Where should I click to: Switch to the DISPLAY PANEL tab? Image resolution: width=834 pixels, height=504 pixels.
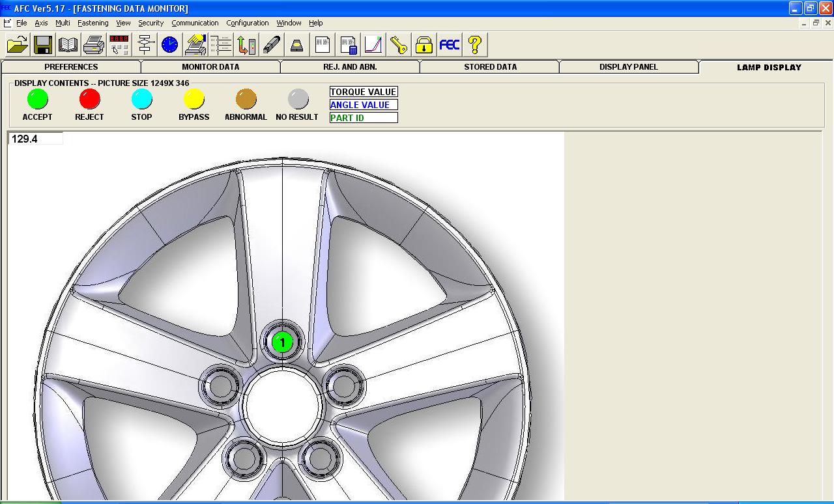(x=629, y=67)
